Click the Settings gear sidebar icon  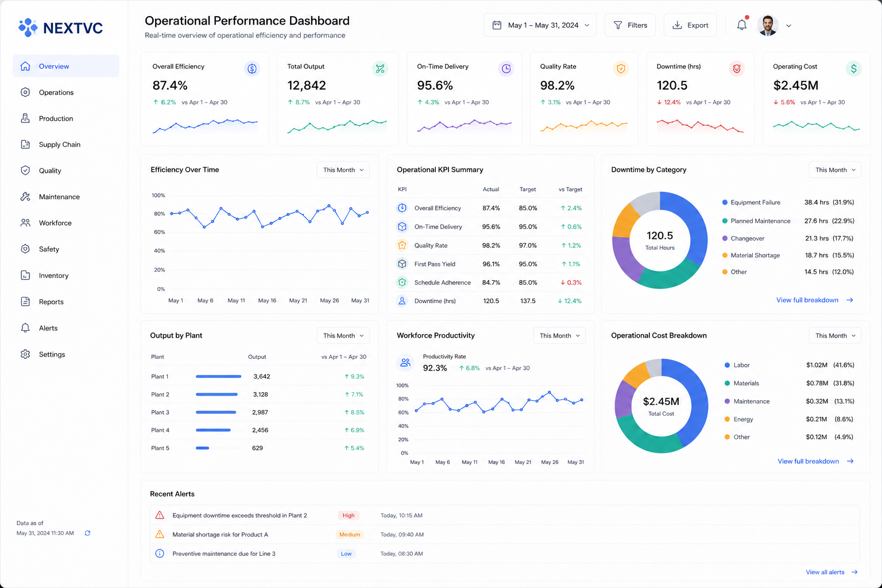click(25, 354)
